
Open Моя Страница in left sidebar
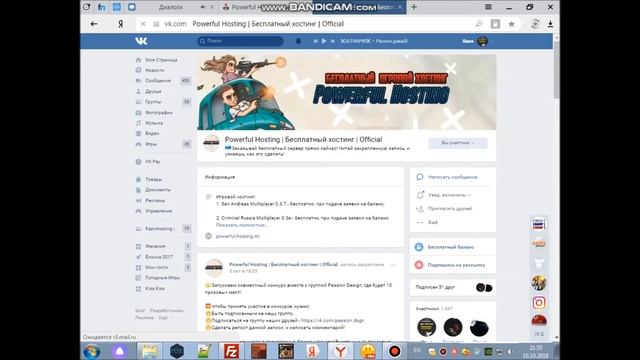161,60
